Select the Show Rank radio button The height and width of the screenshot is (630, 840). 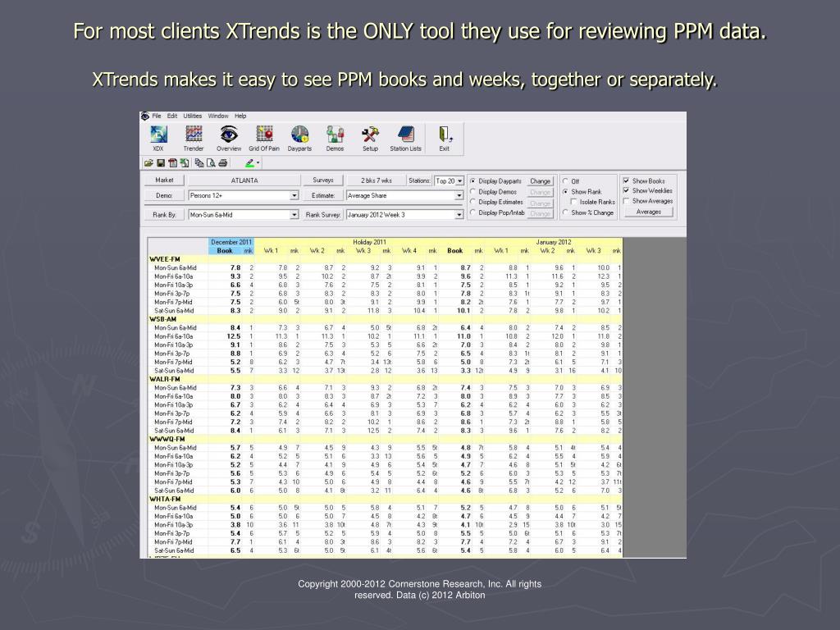(x=565, y=192)
